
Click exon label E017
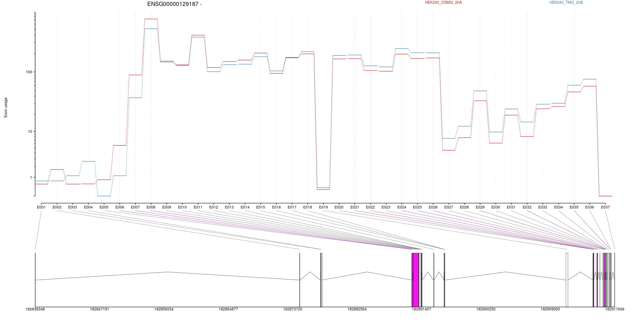(x=292, y=207)
